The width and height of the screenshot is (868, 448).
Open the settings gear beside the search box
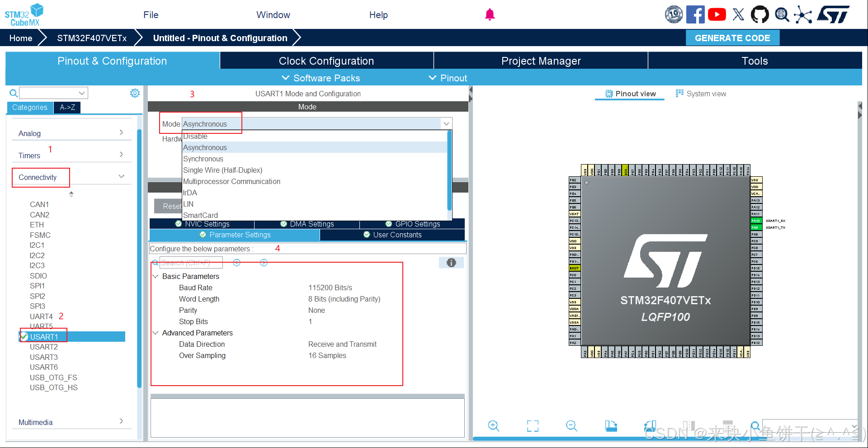(x=134, y=93)
